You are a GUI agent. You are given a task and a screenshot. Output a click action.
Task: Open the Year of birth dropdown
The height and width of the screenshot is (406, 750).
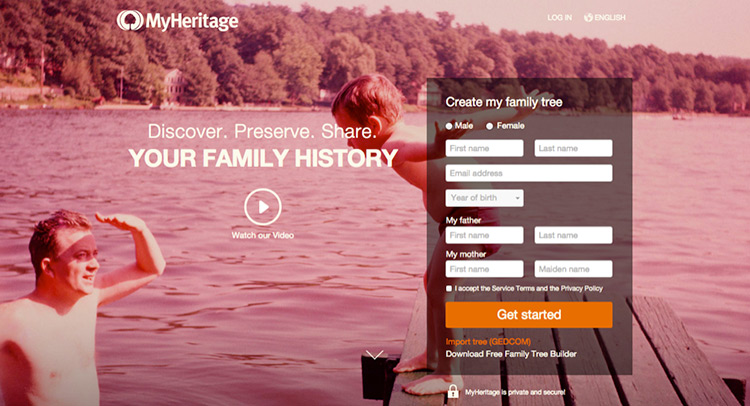485,198
